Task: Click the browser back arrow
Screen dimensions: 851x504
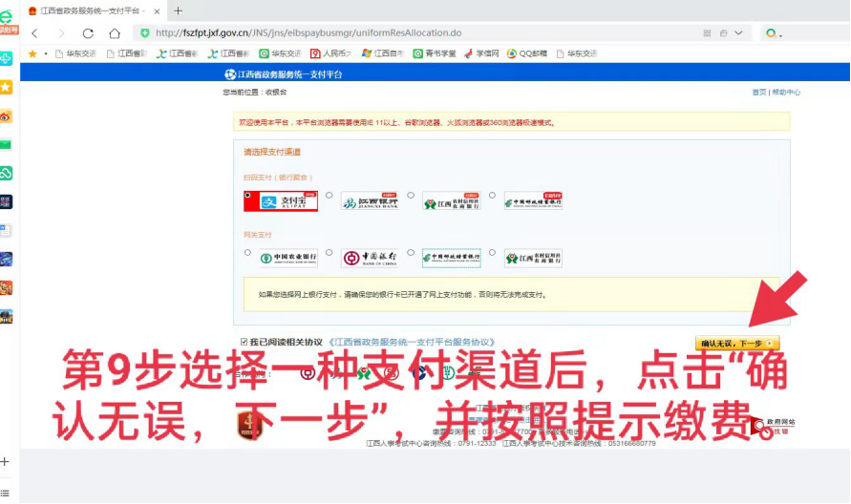Action: coord(35,32)
